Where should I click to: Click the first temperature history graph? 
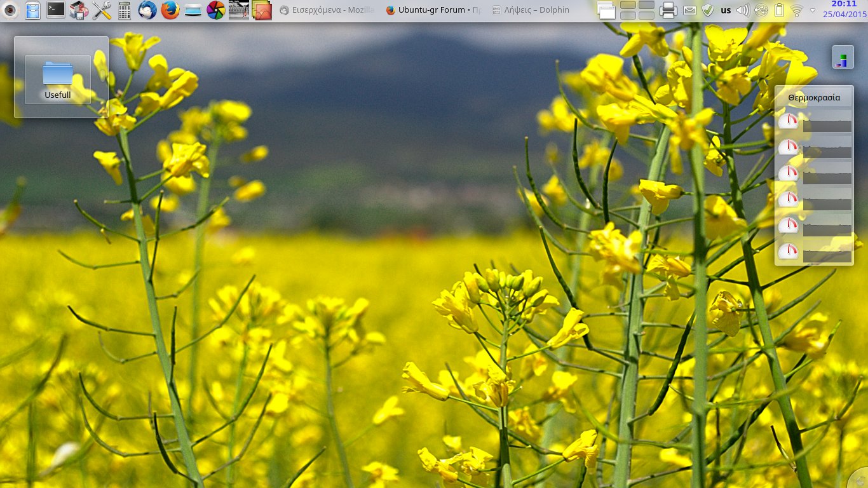pos(827,121)
